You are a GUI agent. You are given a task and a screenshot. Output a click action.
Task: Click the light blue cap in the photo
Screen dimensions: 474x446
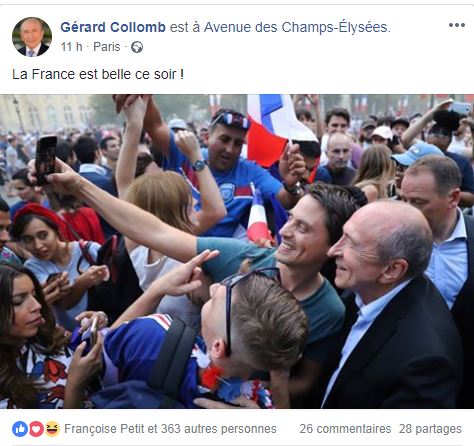click(417, 153)
